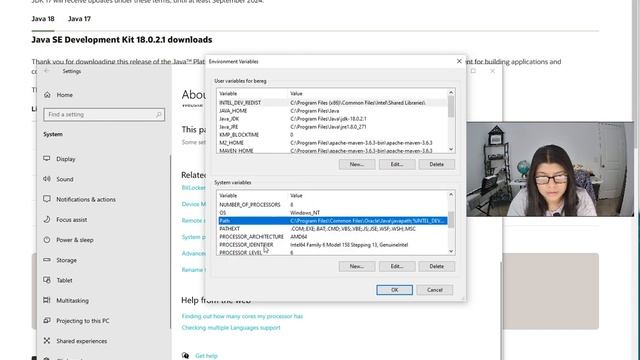The height and width of the screenshot is (360, 640).
Task: Switch to the Java 17 tab
Action: tap(79, 19)
